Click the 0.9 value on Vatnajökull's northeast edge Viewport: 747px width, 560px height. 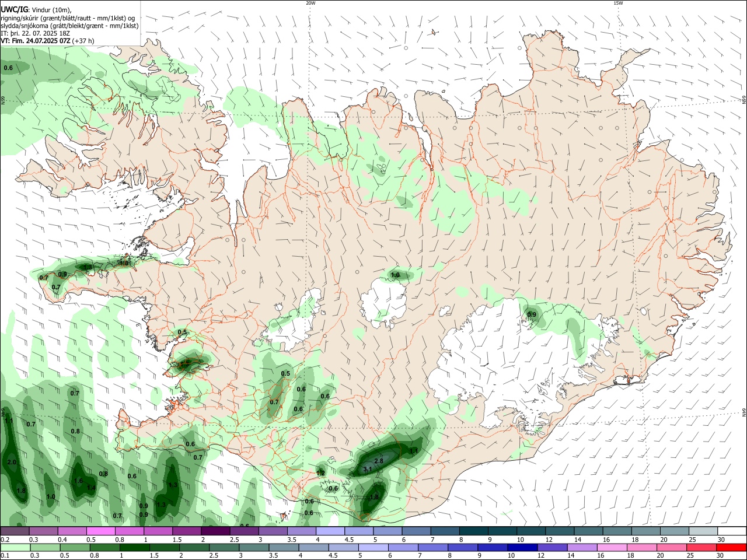click(x=532, y=314)
